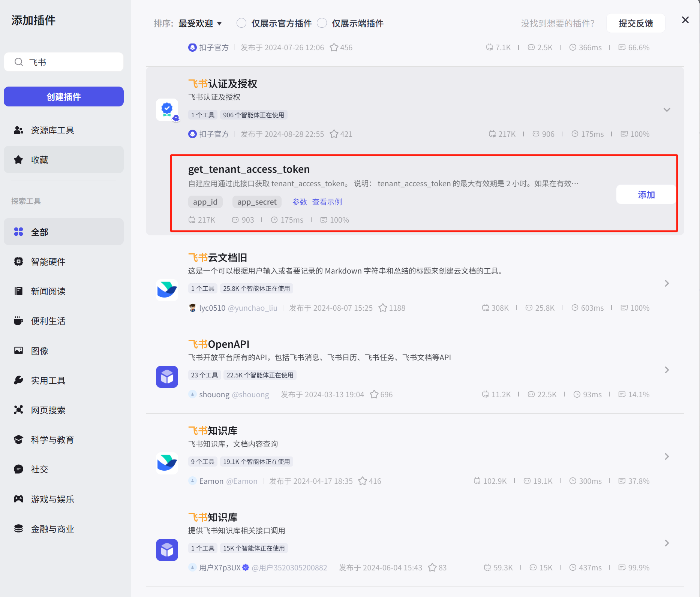Click the 25.8K 个智能体正在使用 tag
This screenshot has height=597, width=700.
[256, 288]
